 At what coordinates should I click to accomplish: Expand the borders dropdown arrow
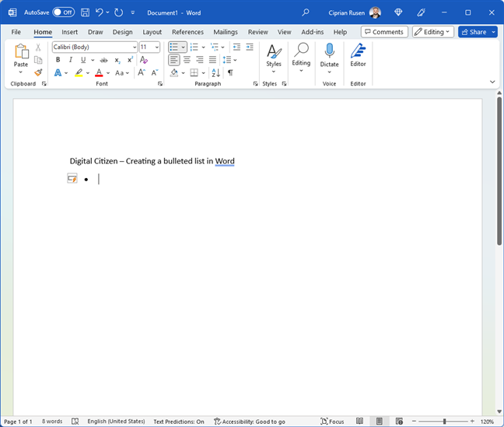tap(203, 73)
